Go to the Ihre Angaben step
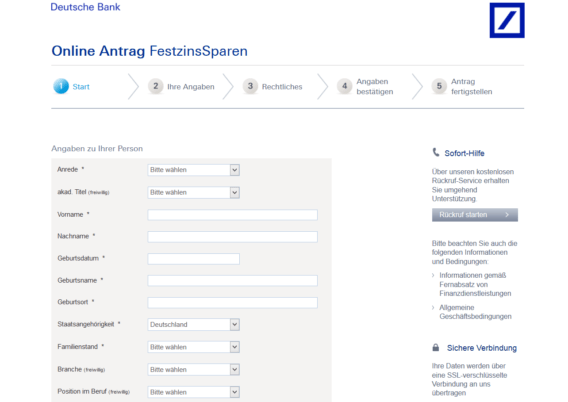This screenshot has height=402, width=568. 191,87
